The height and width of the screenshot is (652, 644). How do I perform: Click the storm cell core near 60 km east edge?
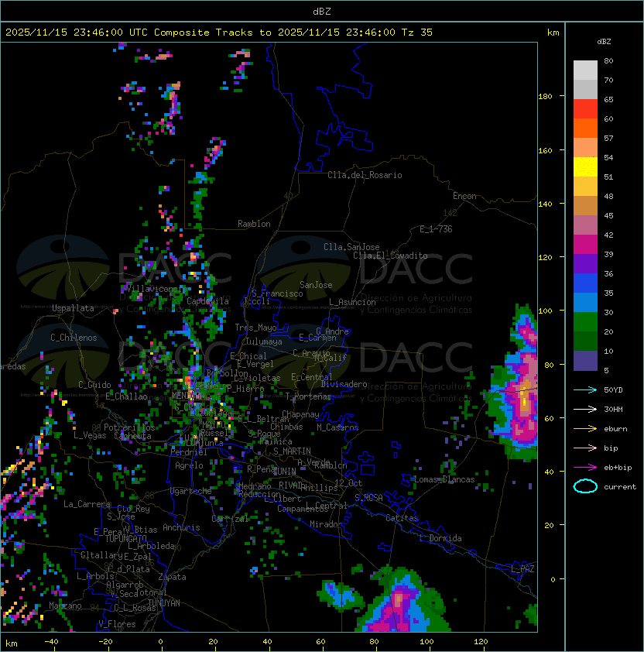pos(525,401)
